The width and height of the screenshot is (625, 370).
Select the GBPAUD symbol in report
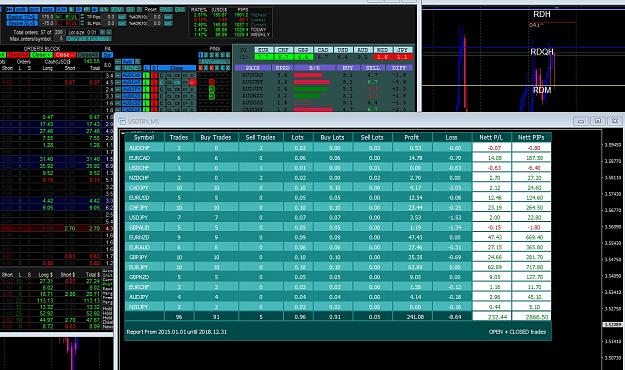[x=138, y=227]
